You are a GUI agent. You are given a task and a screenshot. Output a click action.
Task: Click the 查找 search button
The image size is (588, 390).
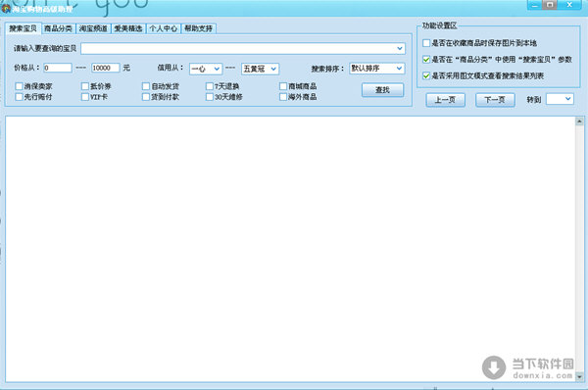click(x=382, y=90)
